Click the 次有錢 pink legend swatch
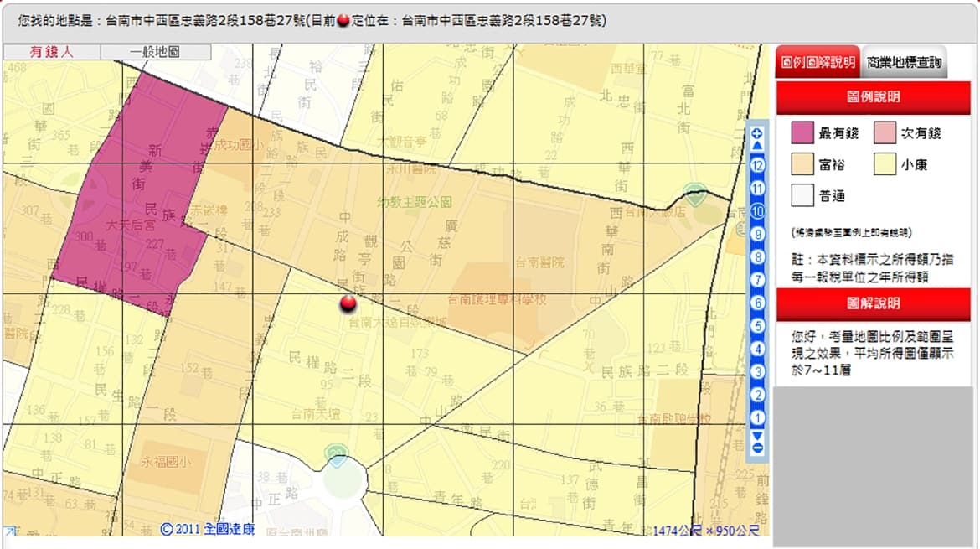Image resolution: width=980 pixels, height=549 pixels. pos(885,132)
